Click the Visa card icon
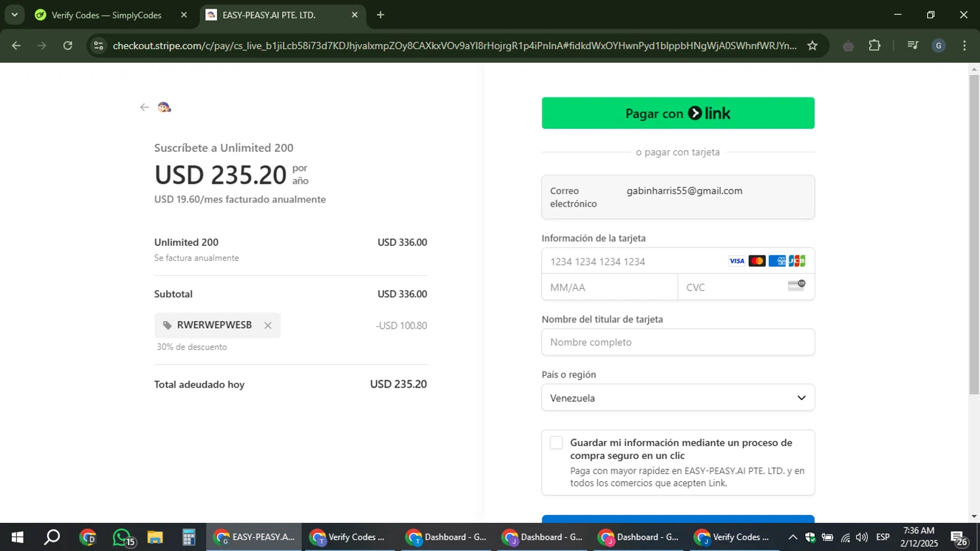The width and height of the screenshot is (980, 551). click(737, 261)
